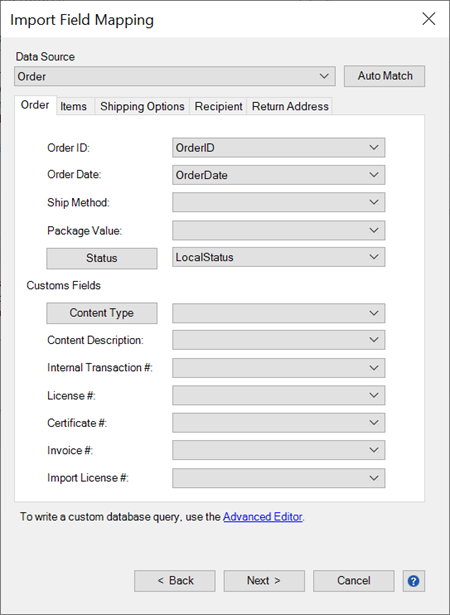450x615 pixels.
Task: Open the Invoice # dropdown
Action: [x=279, y=450]
